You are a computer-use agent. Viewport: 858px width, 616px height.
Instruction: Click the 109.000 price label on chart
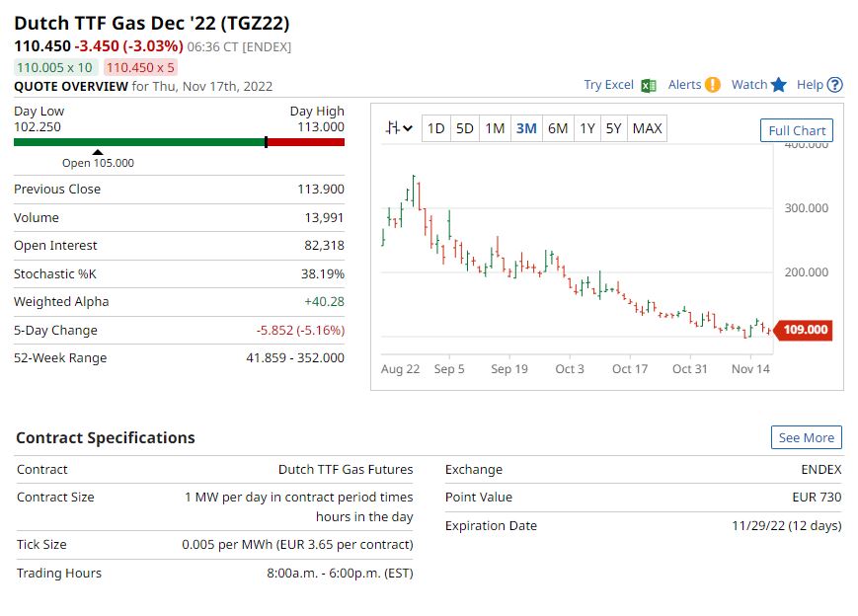tap(806, 330)
